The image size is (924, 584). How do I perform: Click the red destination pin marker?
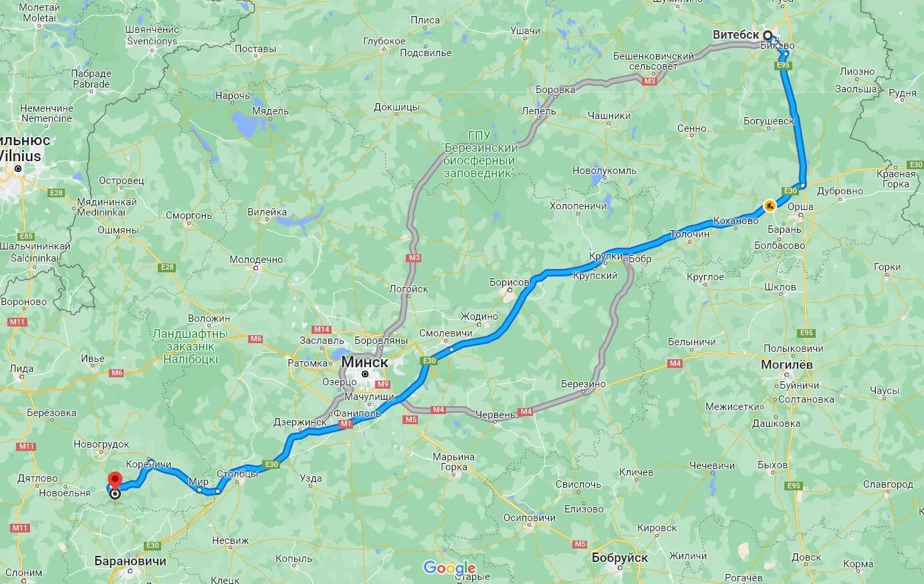[x=115, y=480]
